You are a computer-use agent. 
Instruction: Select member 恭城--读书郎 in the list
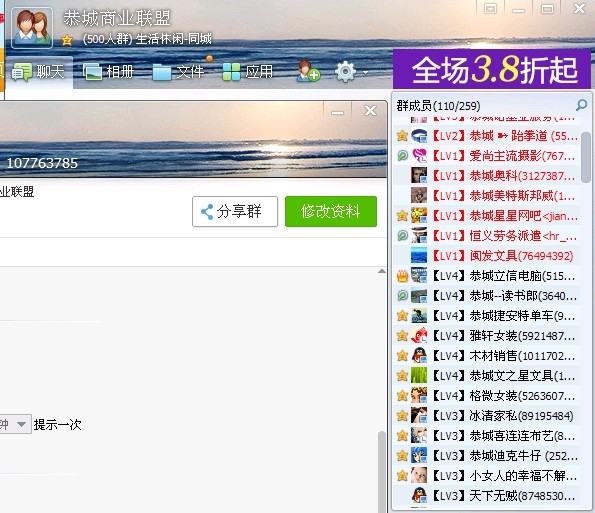pyautogui.click(x=487, y=296)
